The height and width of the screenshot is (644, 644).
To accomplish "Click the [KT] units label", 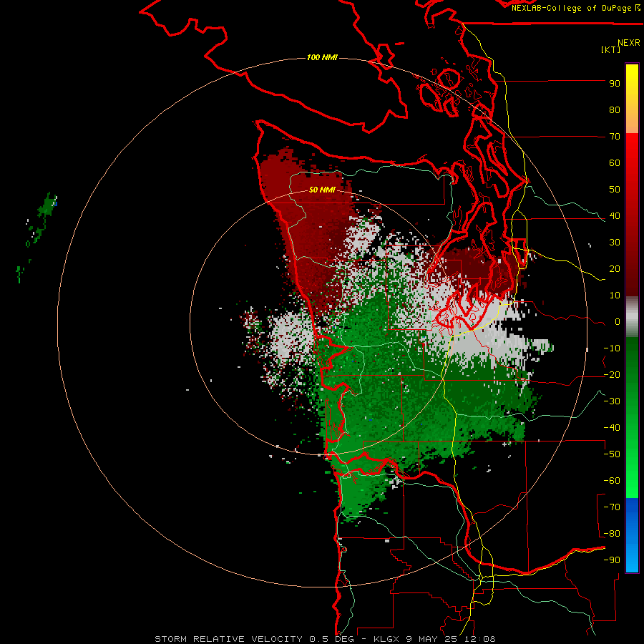I will click(x=611, y=49).
